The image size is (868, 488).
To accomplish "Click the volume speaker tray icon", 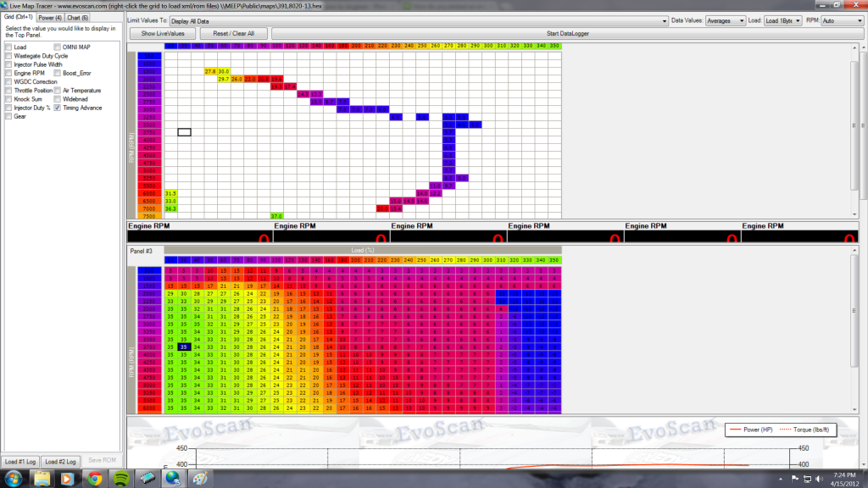I will tap(820, 479).
